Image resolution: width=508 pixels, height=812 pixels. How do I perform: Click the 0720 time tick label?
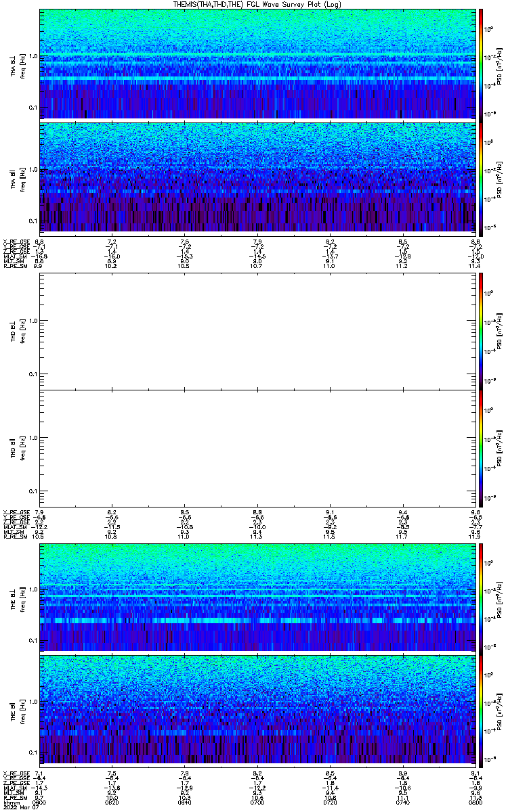[331, 802]
